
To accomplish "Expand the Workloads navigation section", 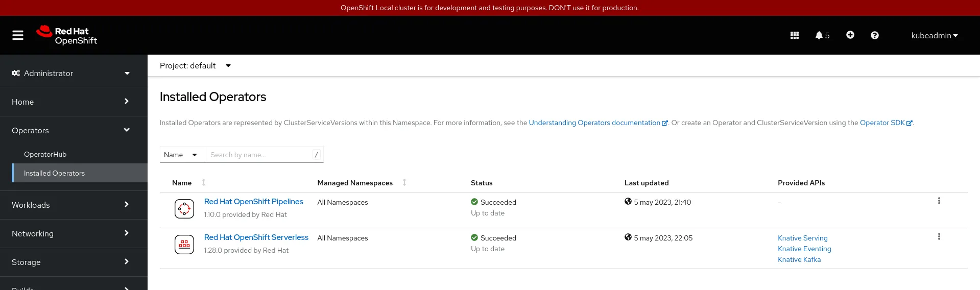I will pyautogui.click(x=71, y=205).
